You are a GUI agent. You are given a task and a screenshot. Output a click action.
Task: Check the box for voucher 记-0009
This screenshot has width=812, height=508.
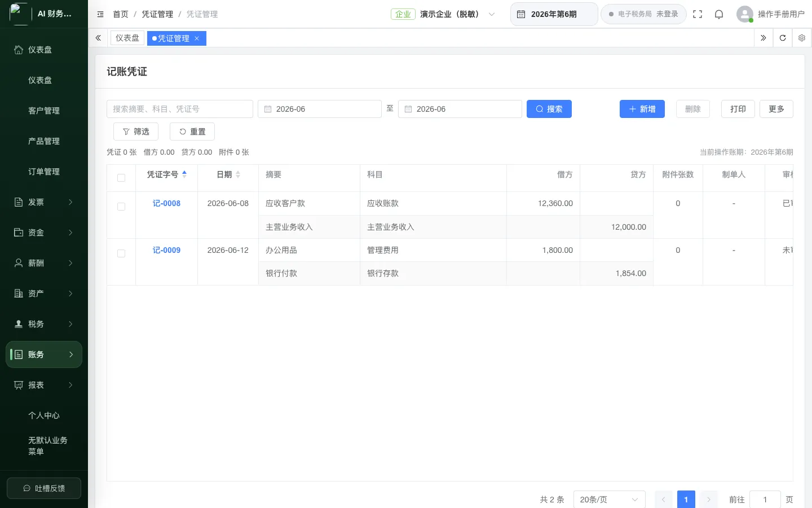[x=121, y=253]
